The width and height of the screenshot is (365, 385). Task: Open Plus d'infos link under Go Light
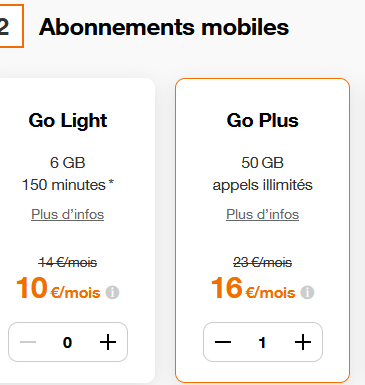68,214
